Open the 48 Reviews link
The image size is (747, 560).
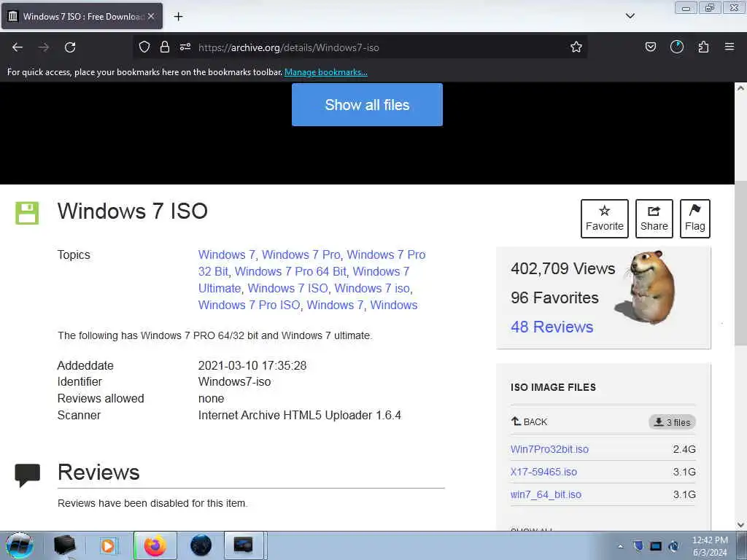[551, 327]
